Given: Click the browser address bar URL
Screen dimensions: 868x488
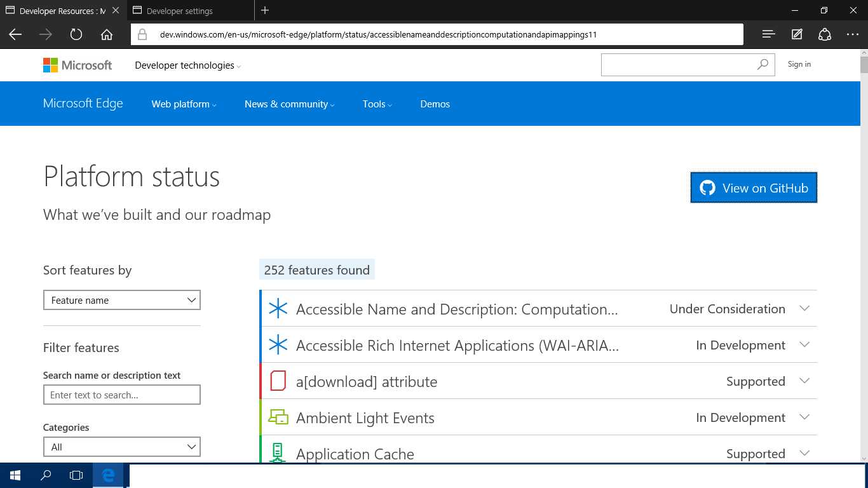Looking at the screenshot, I should coord(378,34).
